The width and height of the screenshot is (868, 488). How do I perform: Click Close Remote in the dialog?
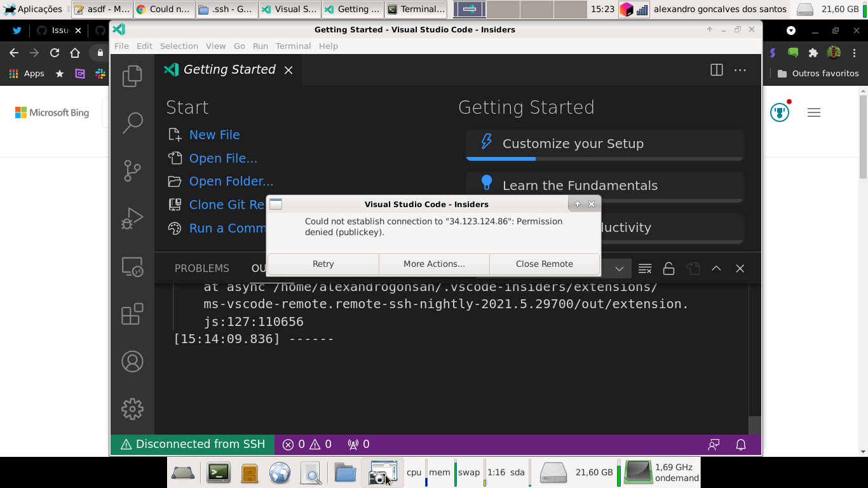pos(545,264)
